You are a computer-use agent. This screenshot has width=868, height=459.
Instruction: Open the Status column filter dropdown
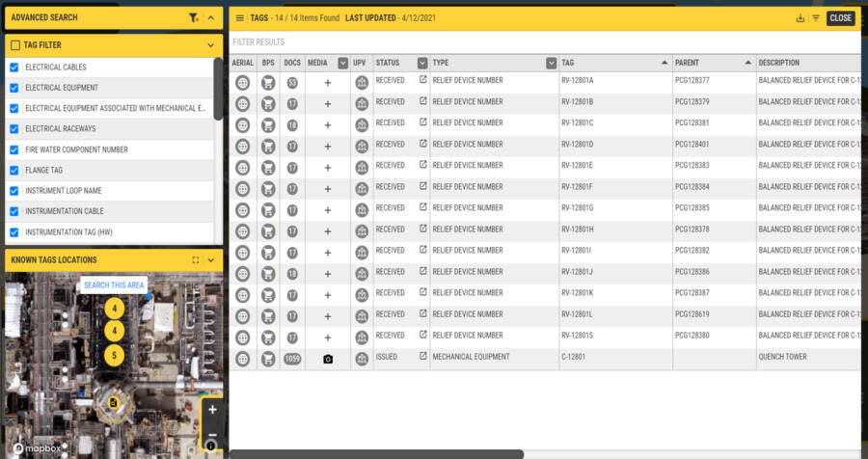tap(422, 62)
